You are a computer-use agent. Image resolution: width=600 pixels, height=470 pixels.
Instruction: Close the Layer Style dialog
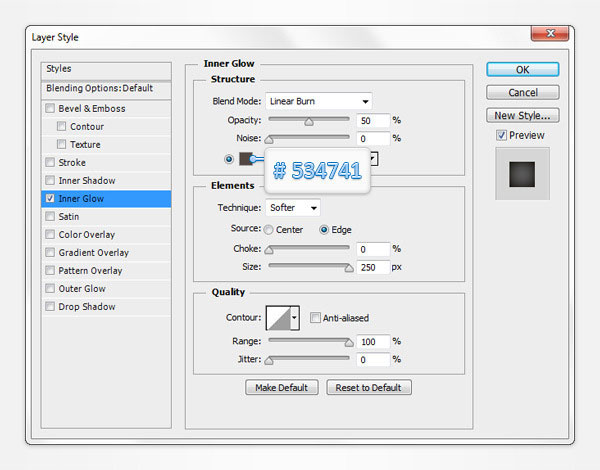point(550,34)
